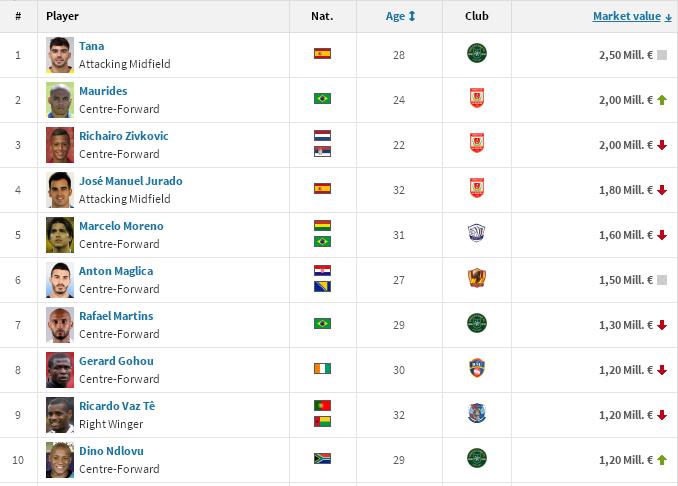Click the South African flag in Dino Ndlovu's row
The width and height of the screenshot is (678, 486).
(x=322, y=459)
